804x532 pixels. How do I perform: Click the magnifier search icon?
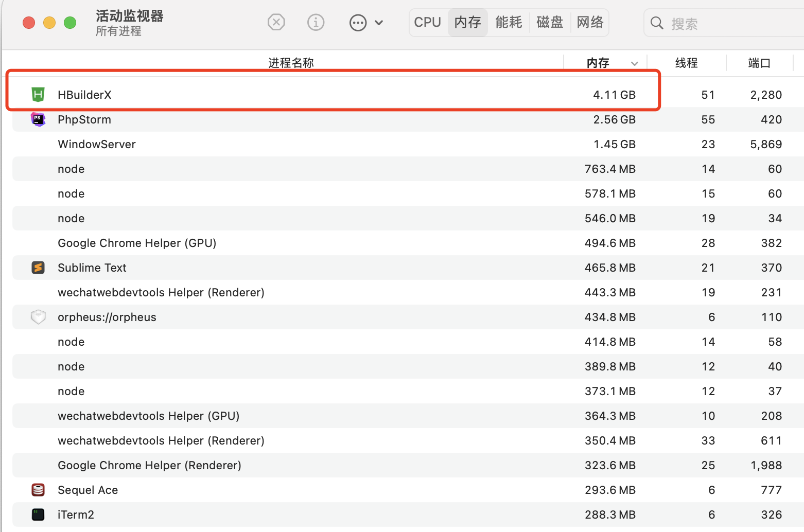[x=657, y=23]
